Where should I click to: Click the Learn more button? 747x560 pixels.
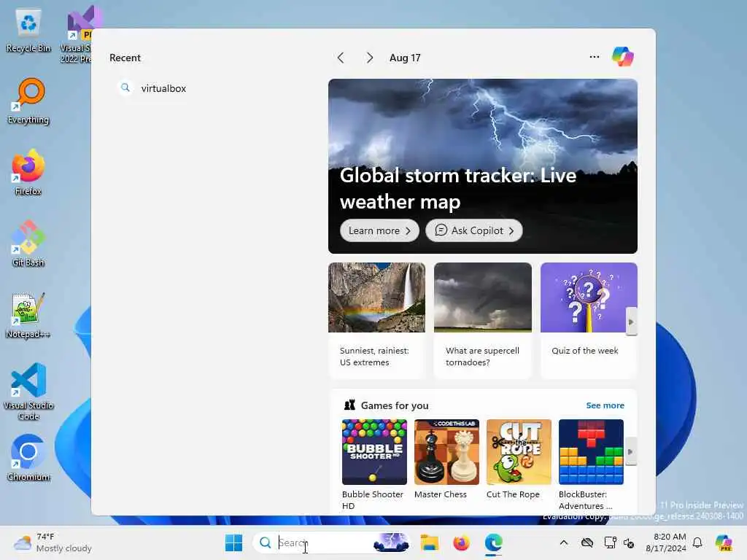379,230
